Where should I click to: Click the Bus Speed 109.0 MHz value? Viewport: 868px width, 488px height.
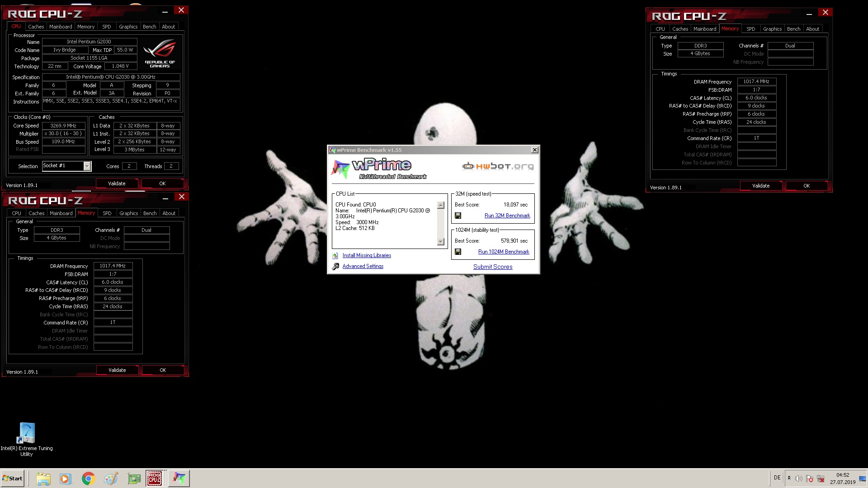(x=64, y=142)
